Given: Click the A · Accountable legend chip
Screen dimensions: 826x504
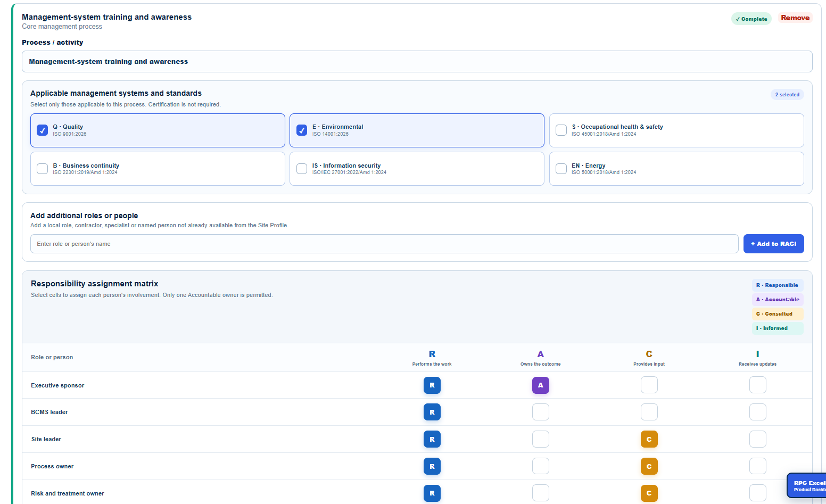Looking at the screenshot, I should [778, 300].
